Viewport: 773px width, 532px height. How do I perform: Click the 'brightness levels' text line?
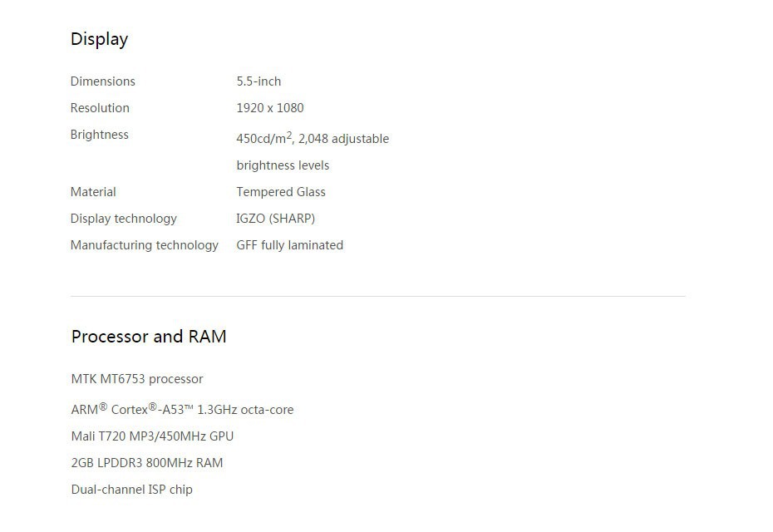click(283, 165)
